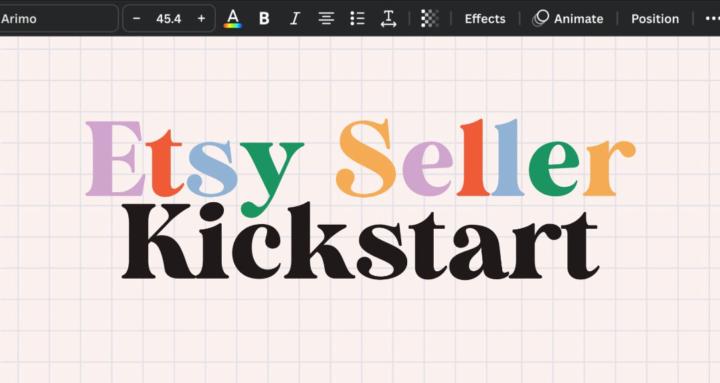Viewport: 720px width, 383px height.
Task: Open the Effects panel
Action: coord(485,19)
